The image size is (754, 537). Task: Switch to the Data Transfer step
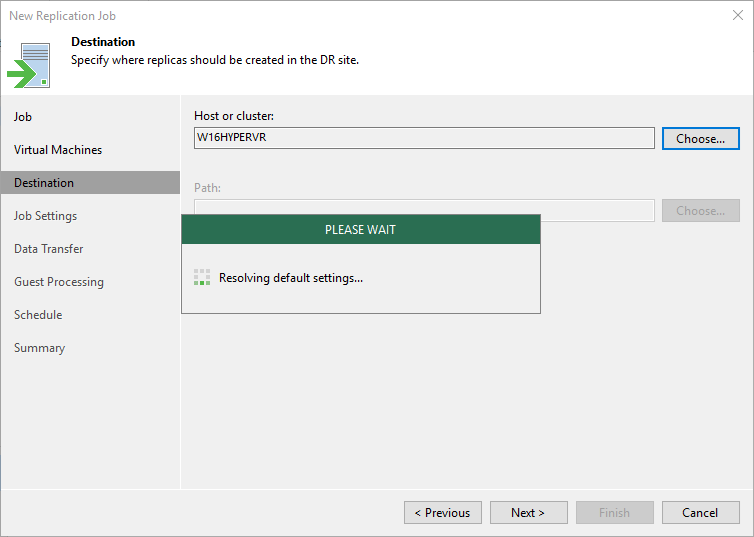click(49, 249)
